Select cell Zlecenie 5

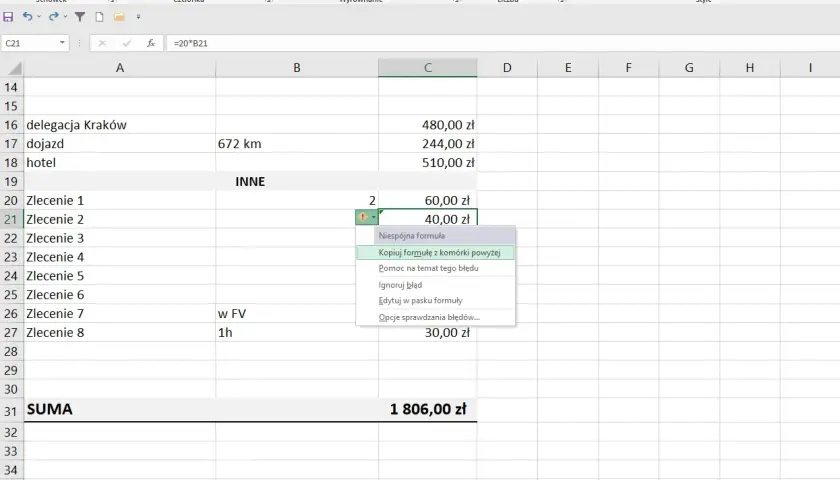click(119, 276)
